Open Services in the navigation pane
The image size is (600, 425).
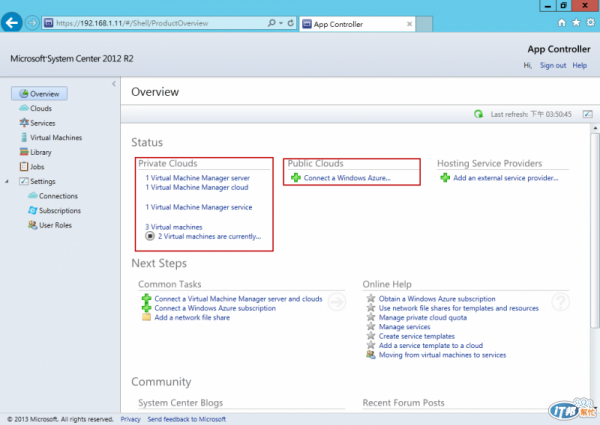[x=42, y=123]
